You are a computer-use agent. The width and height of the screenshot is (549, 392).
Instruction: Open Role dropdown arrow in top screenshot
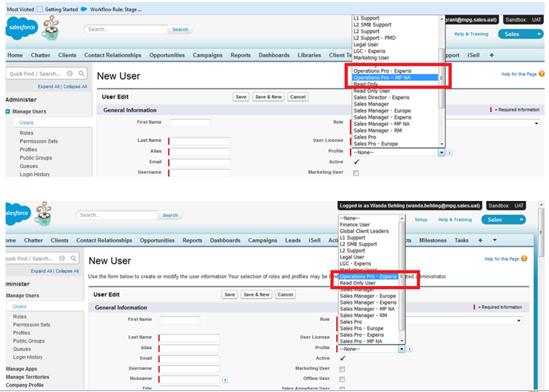tap(537, 123)
